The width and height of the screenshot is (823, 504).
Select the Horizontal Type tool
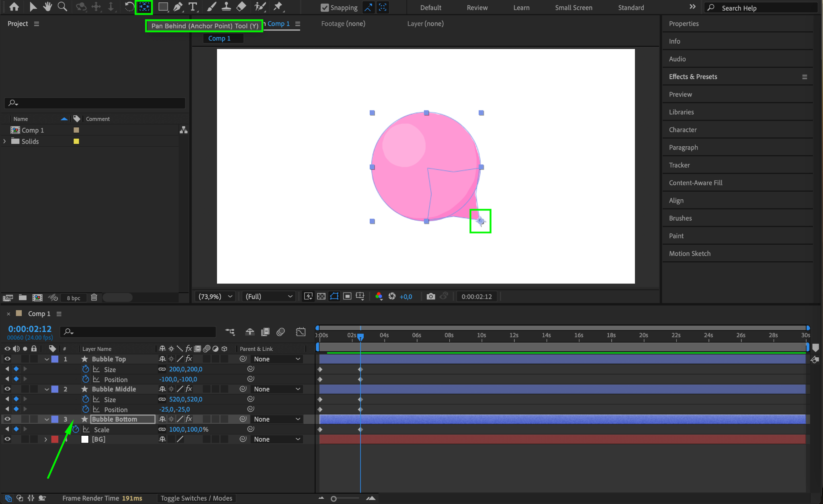click(x=193, y=7)
